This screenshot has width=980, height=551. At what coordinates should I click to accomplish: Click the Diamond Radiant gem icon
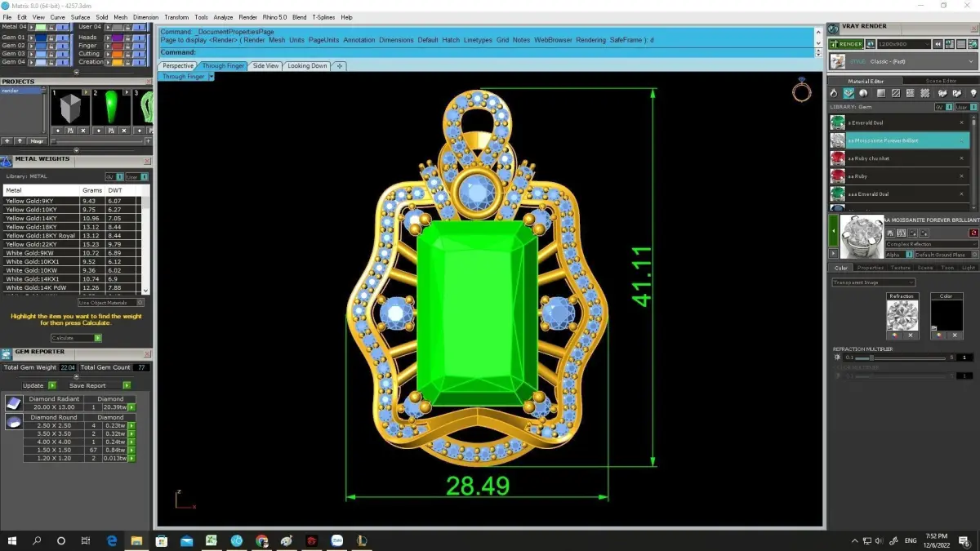tap(14, 403)
